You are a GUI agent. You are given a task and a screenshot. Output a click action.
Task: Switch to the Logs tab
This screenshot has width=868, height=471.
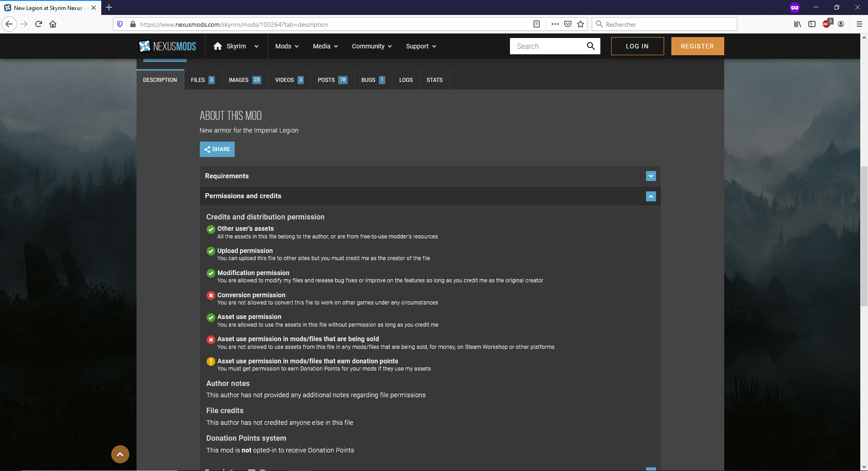click(406, 80)
